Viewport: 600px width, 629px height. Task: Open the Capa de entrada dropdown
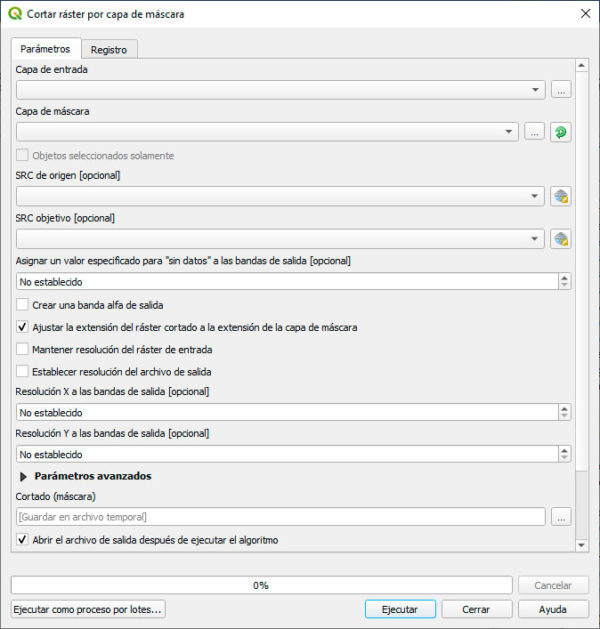[280, 90]
